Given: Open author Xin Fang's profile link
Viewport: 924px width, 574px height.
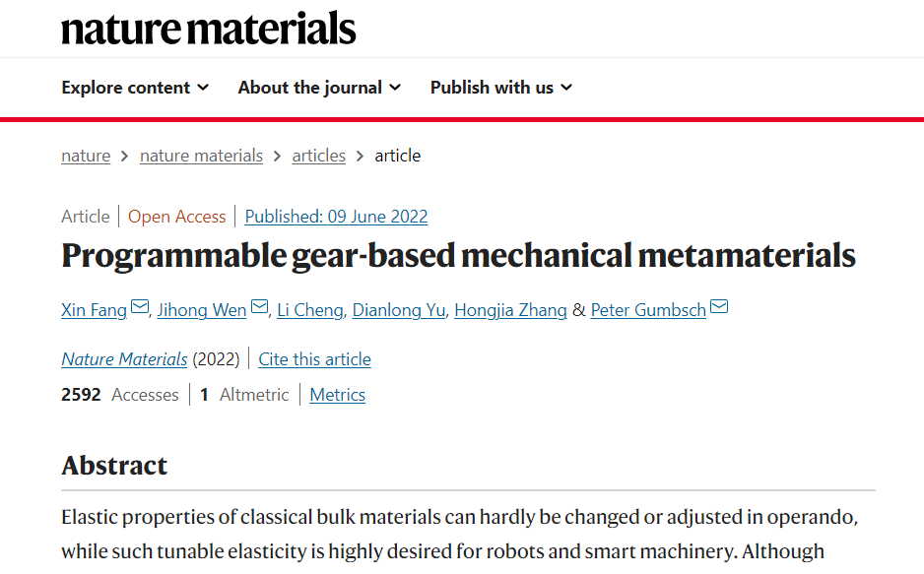Looking at the screenshot, I should 95,310.
